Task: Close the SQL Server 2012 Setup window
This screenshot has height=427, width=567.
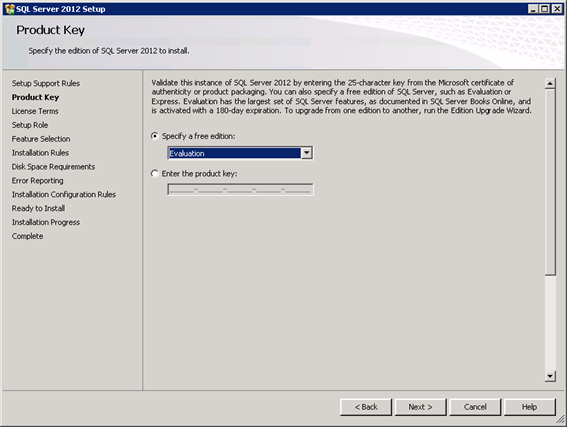Action: [x=557, y=9]
